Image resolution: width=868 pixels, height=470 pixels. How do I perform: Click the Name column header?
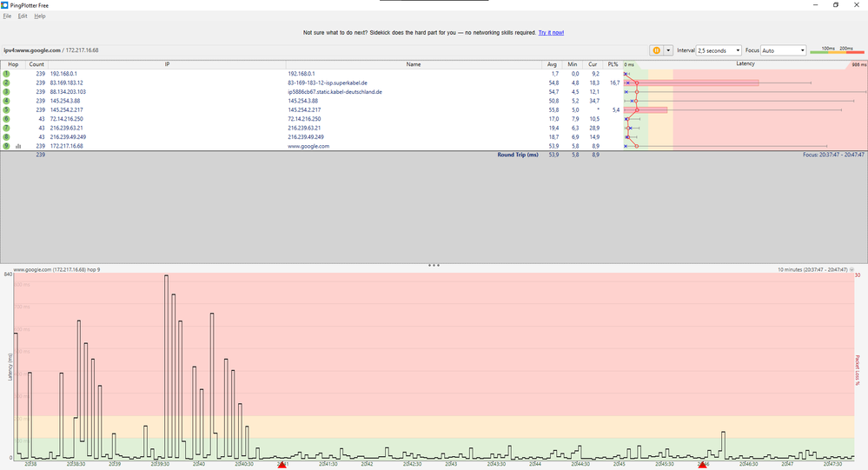tap(414, 65)
